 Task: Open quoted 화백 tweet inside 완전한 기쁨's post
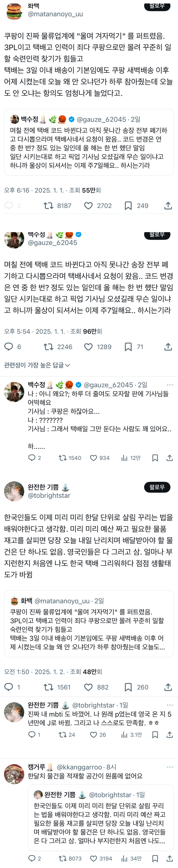[x=89, y=624]
